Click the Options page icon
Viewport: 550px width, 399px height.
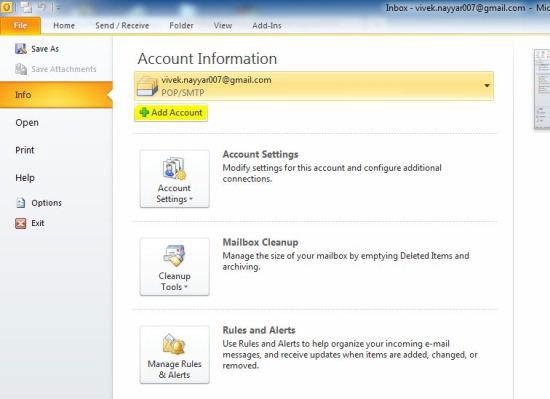(x=21, y=203)
